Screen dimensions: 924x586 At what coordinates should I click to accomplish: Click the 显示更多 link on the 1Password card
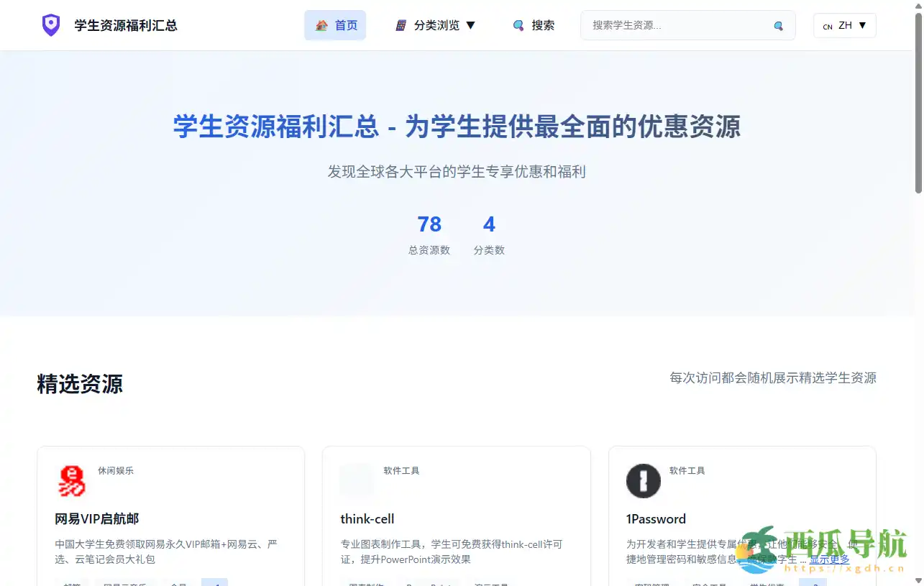pyautogui.click(x=829, y=559)
